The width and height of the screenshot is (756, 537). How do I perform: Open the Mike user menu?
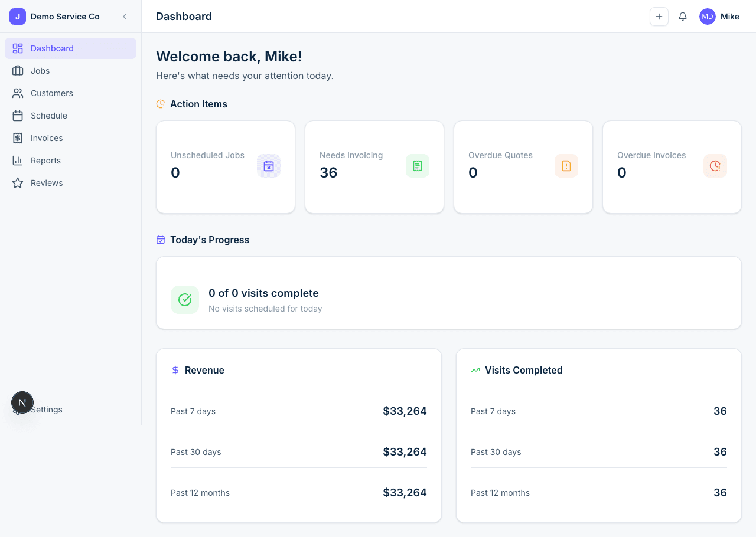pyautogui.click(x=719, y=17)
